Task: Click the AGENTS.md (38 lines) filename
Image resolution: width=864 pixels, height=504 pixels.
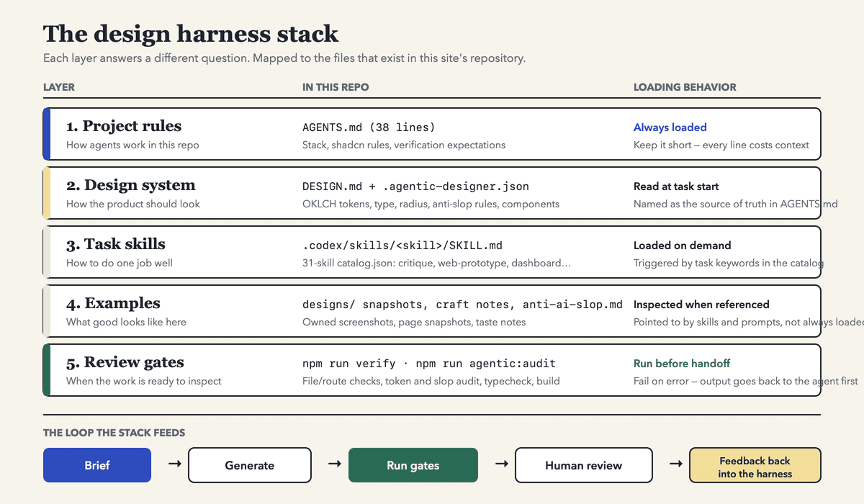Action: (369, 127)
